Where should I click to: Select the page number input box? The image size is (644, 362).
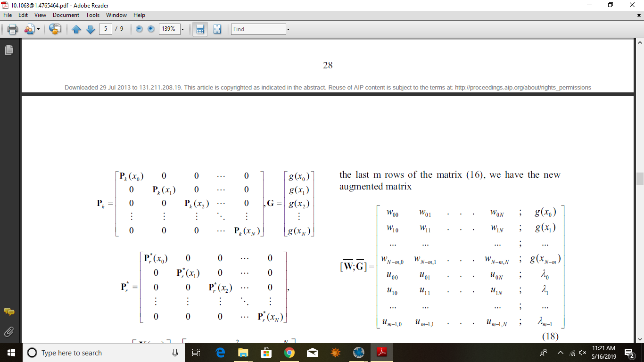pyautogui.click(x=105, y=29)
